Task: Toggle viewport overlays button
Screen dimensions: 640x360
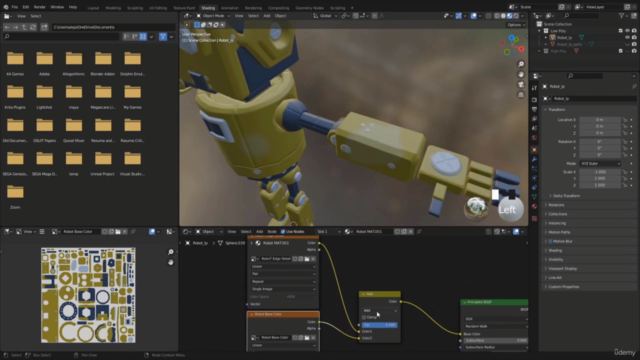Action: tap(473, 16)
